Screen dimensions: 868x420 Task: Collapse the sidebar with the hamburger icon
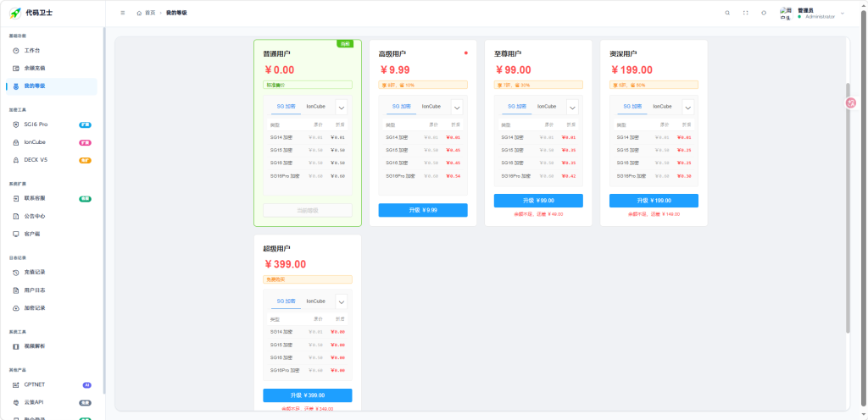(122, 13)
